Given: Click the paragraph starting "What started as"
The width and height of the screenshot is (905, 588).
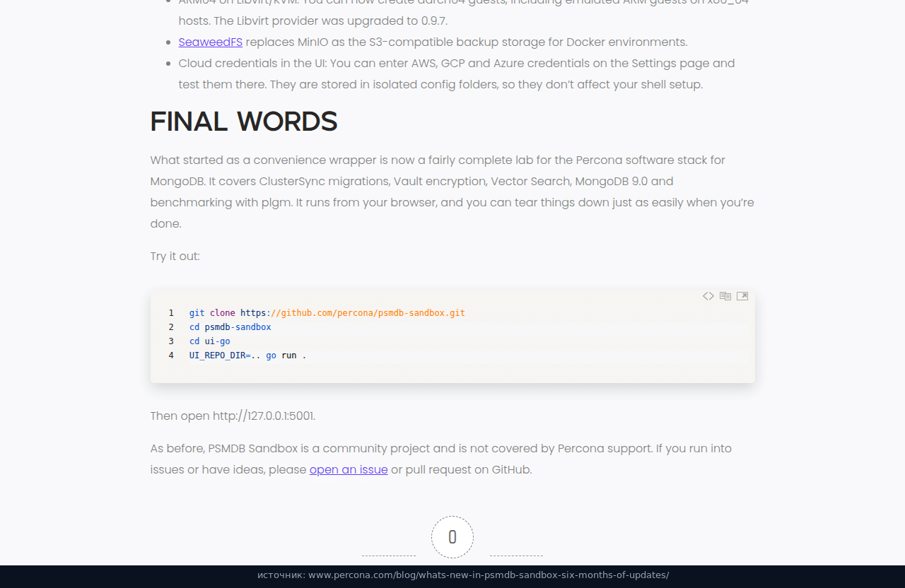Looking at the screenshot, I should (x=452, y=192).
